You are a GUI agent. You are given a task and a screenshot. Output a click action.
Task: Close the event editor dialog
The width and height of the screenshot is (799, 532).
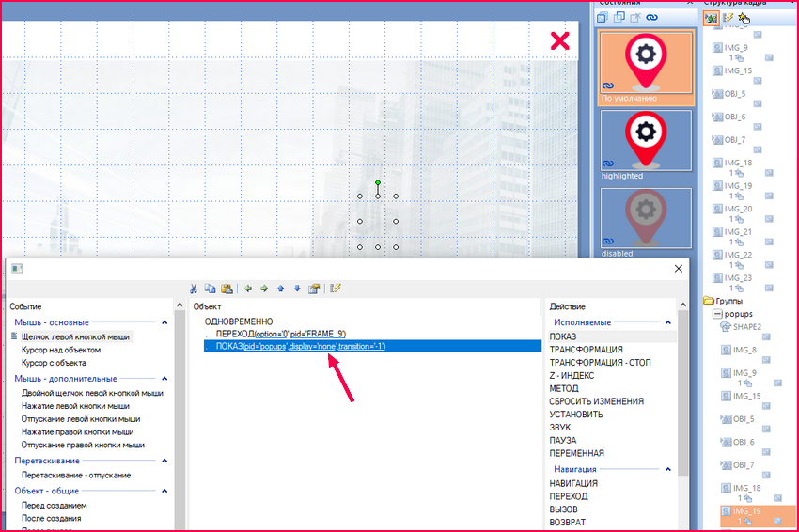[x=679, y=269]
